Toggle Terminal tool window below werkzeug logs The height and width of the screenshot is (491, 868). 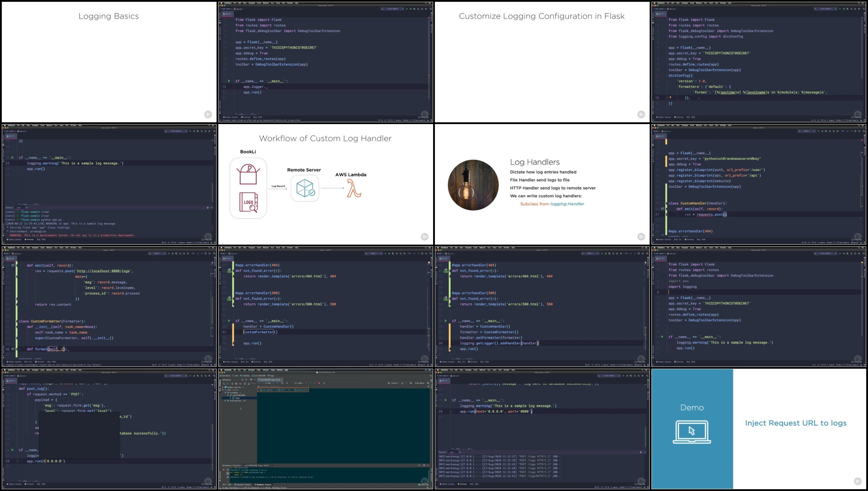[462, 484]
